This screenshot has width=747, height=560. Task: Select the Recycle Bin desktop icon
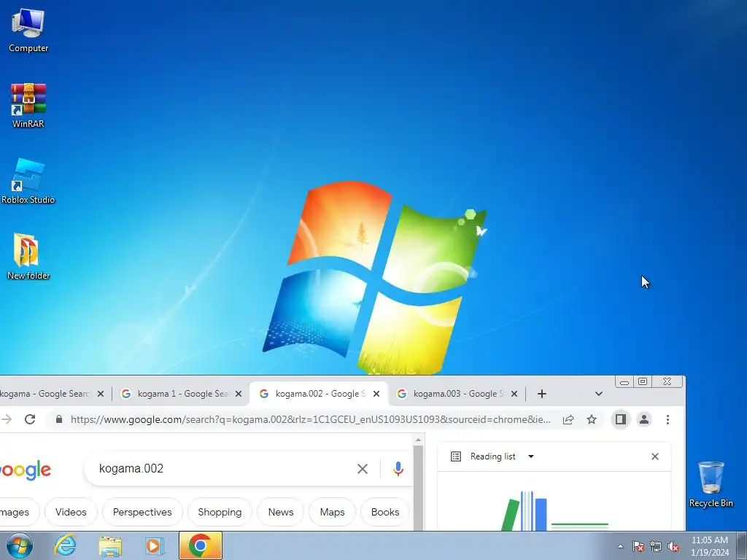pyautogui.click(x=711, y=484)
